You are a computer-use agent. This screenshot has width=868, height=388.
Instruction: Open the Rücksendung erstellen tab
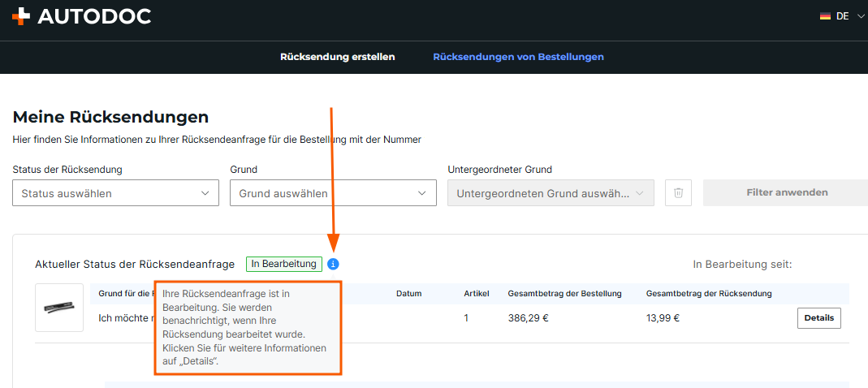point(337,57)
